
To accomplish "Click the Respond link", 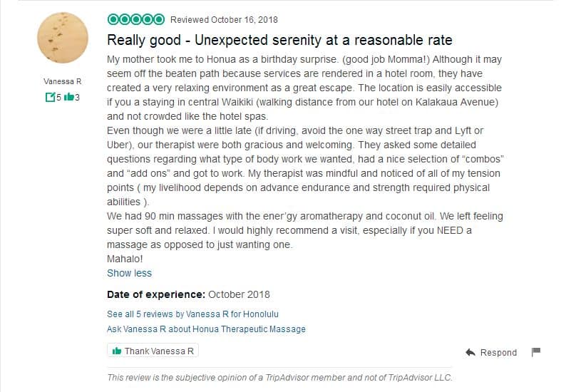I will 498,353.
